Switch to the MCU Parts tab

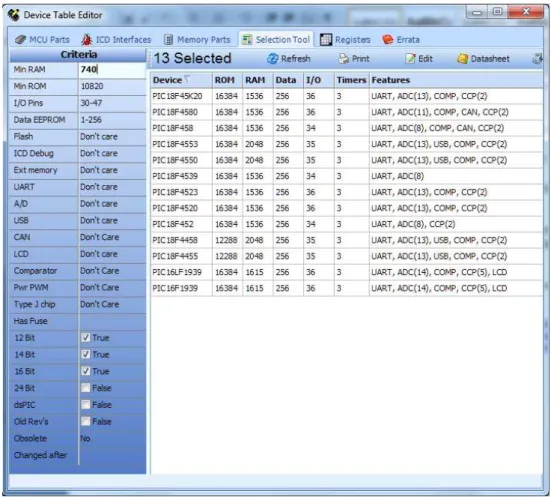click(x=42, y=40)
